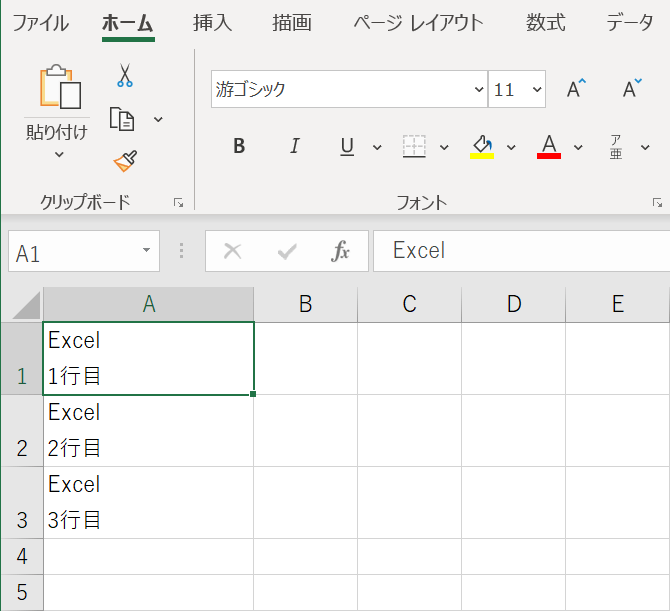
Task: Open Insert Function fx dialog
Action: point(341,251)
